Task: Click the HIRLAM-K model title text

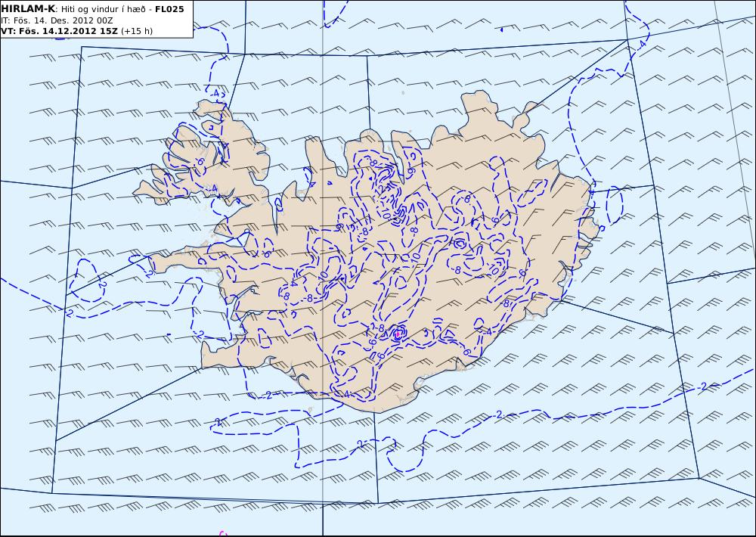Action: (28, 9)
